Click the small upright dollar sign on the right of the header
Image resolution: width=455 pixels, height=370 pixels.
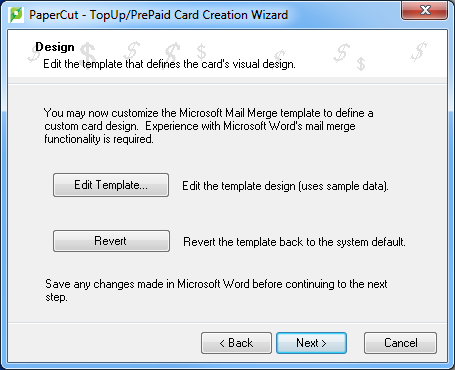pos(361,64)
